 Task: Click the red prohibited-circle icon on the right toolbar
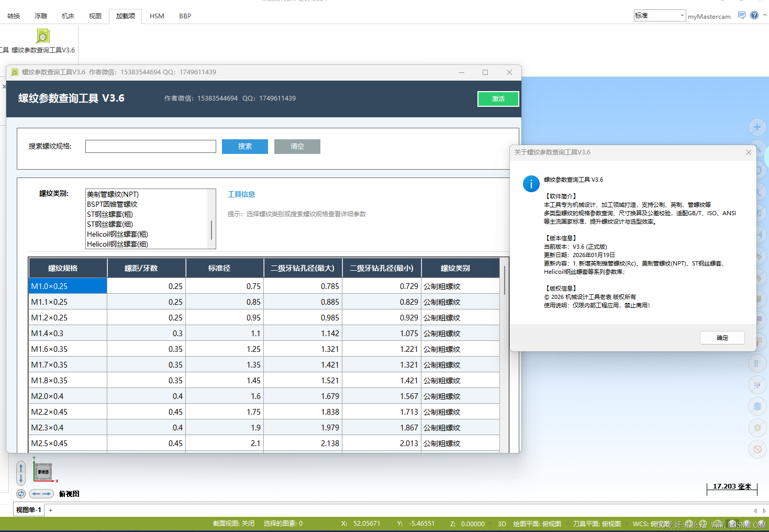click(x=757, y=449)
